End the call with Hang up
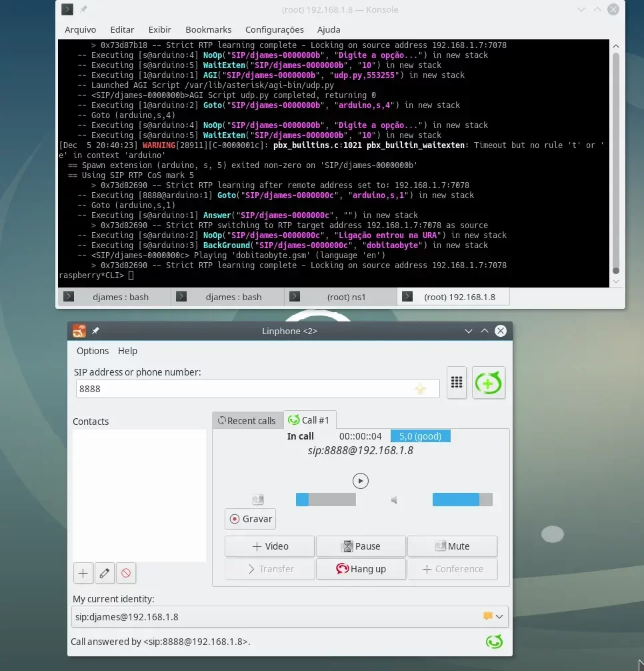 (x=361, y=569)
